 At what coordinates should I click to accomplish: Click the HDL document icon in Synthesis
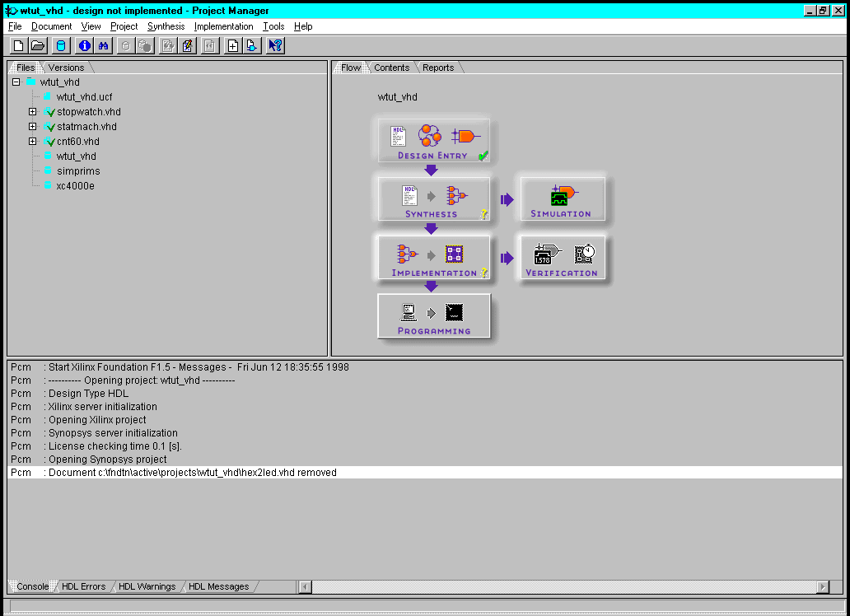click(410, 195)
